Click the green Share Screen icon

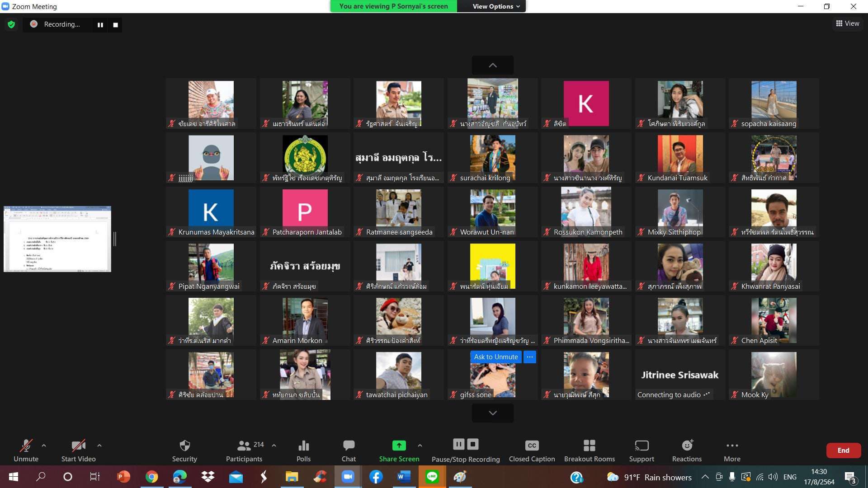[x=399, y=446]
